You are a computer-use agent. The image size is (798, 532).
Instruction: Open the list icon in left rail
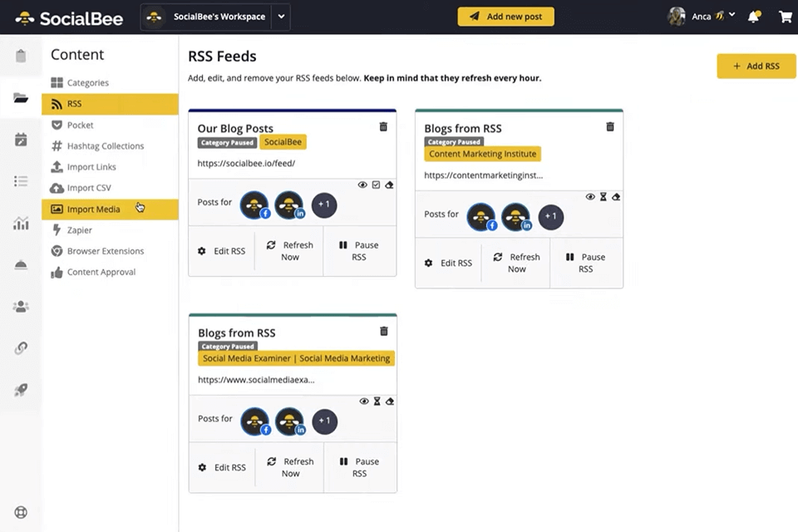point(21,181)
